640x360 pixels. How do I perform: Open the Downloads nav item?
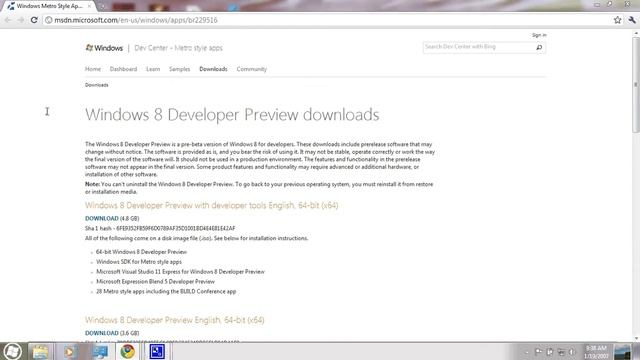point(213,69)
